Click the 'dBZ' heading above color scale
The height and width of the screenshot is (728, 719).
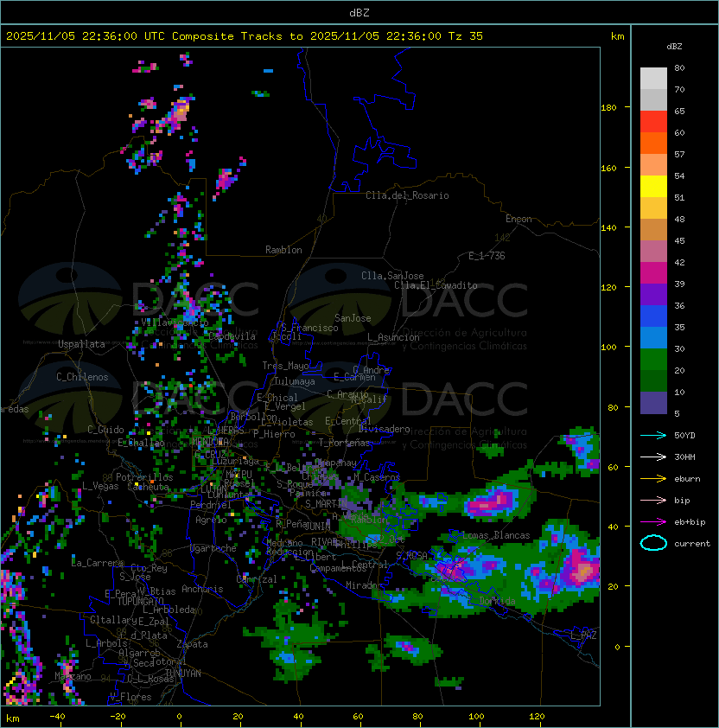674,47
